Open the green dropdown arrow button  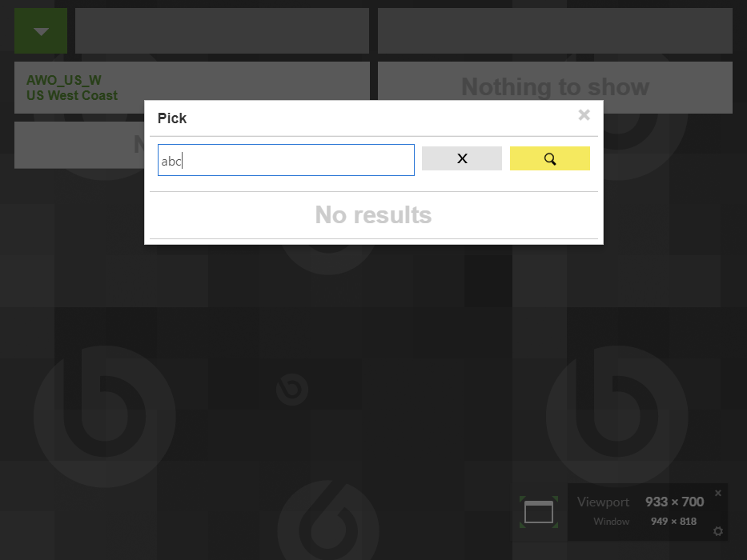pos(41,31)
